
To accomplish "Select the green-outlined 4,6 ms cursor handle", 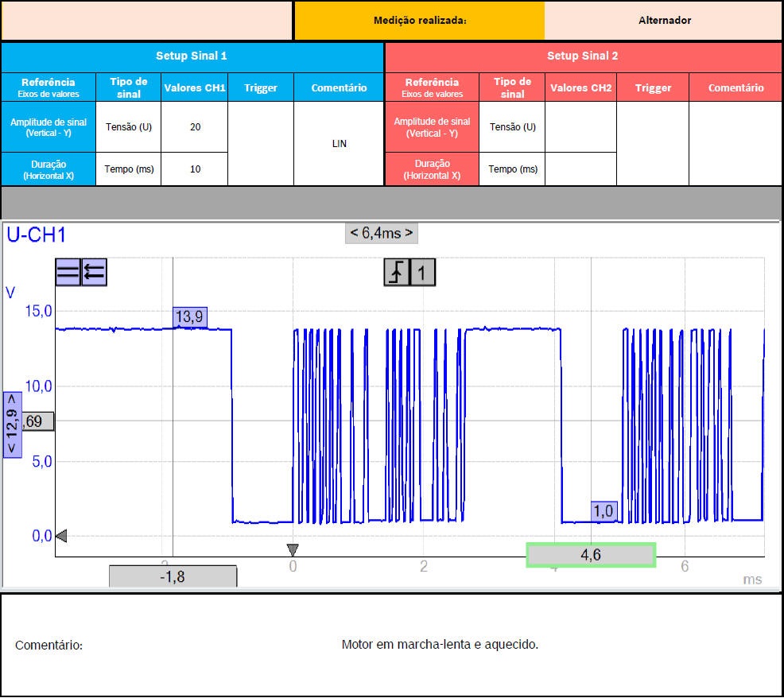I will (591, 555).
